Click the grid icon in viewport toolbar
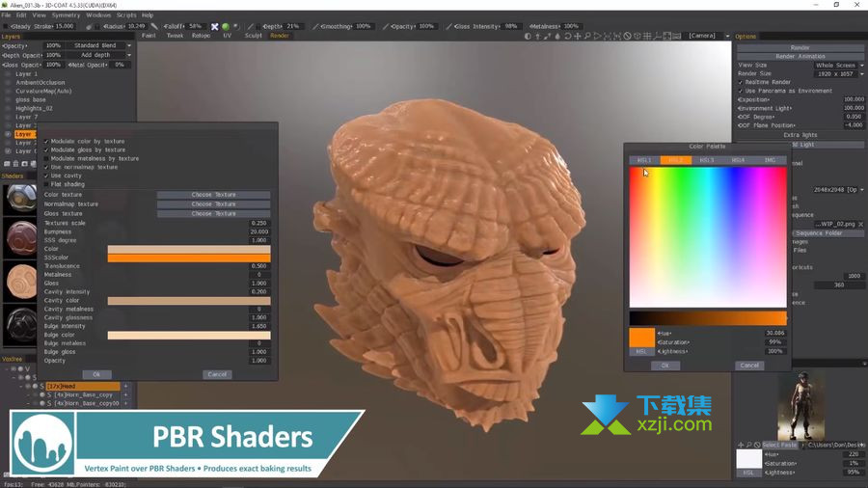This screenshot has height=488, width=868. [x=647, y=36]
